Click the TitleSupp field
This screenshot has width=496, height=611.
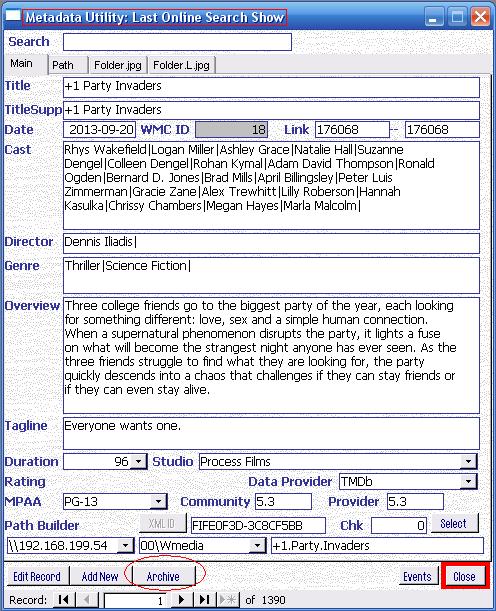(x=271, y=110)
